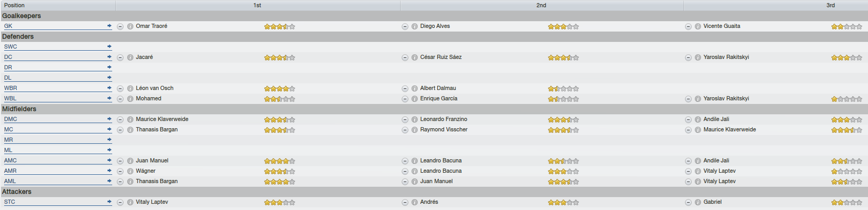Click the info icon next to Vicente Guaita
This screenshot has height=210, width=868.
pos(698,26)
